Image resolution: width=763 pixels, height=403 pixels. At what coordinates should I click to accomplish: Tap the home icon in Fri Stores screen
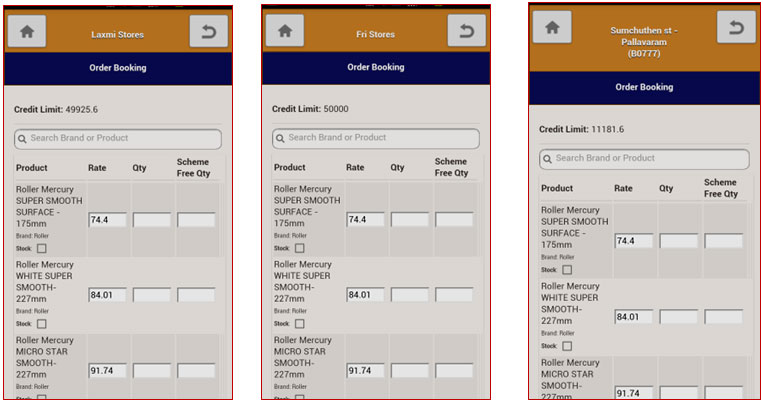click(285, 31)
